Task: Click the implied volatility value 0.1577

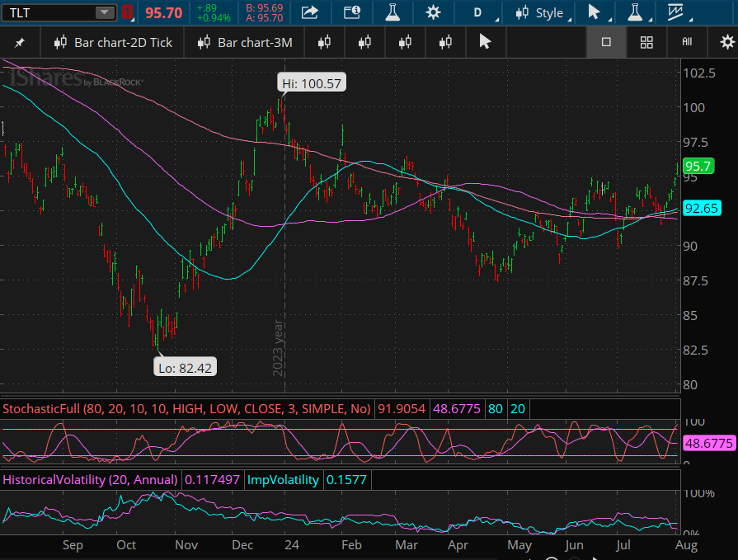Action: click(346, 480)
